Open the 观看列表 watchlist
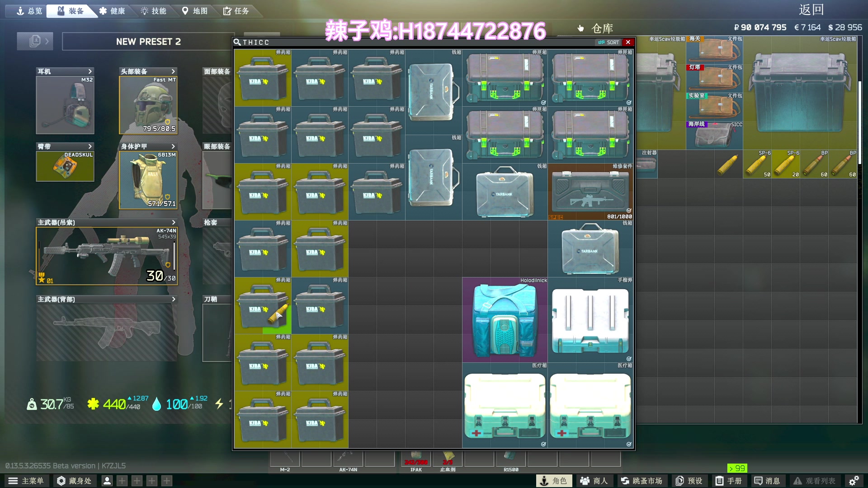This screenshot has width=868, height=488. (x=815, y=481)
